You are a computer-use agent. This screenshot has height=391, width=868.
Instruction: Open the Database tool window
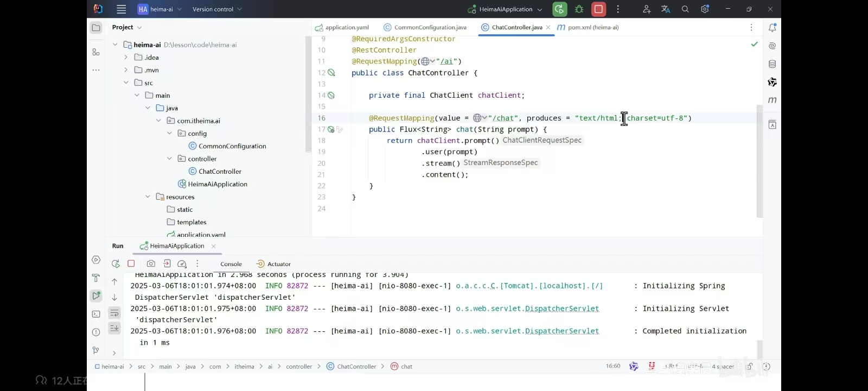772,64
